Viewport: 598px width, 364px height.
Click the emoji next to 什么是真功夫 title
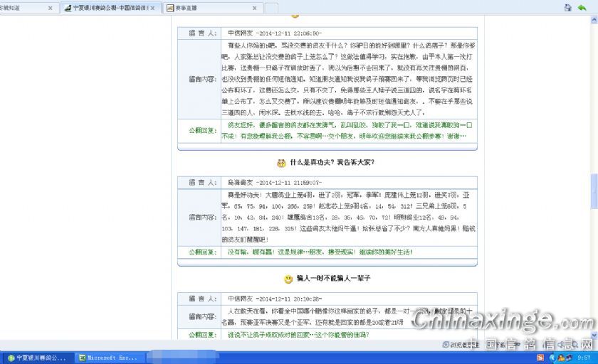point(281,163)
